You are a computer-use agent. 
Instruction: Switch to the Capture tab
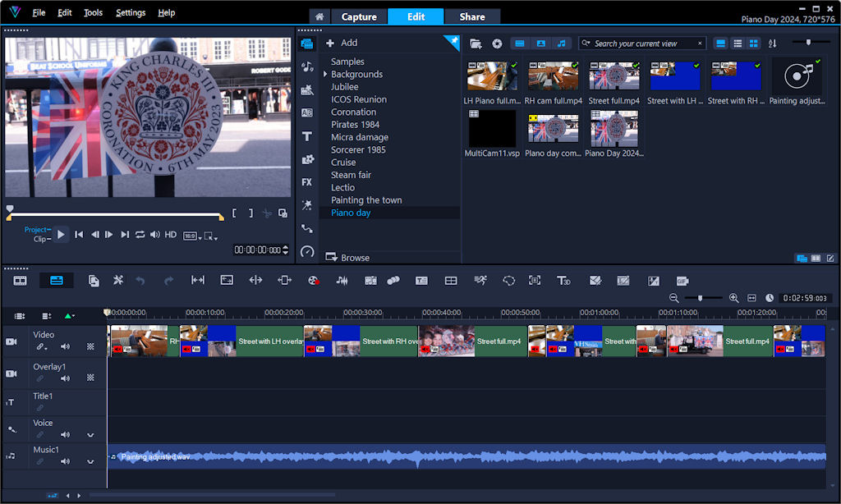click(359, 16)
